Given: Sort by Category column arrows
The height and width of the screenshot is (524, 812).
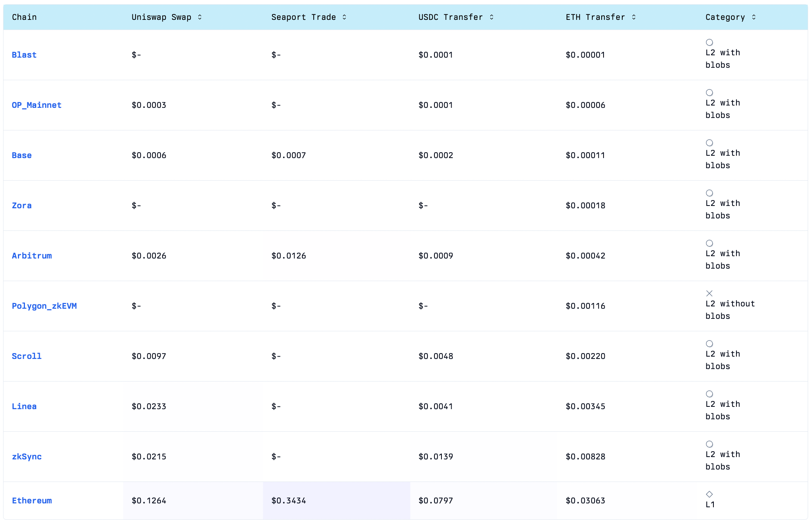Looking at the screenshot, I should [754, 17].
